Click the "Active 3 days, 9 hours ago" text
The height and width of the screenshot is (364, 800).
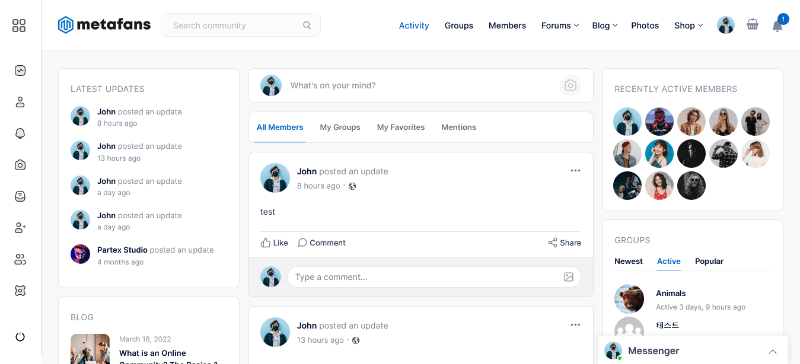[701, 307]
